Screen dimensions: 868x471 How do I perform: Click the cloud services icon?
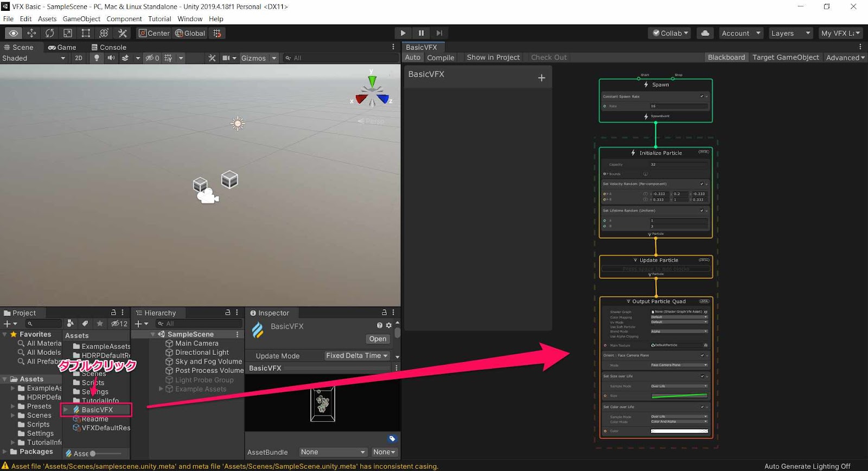[x=705, y=33]
